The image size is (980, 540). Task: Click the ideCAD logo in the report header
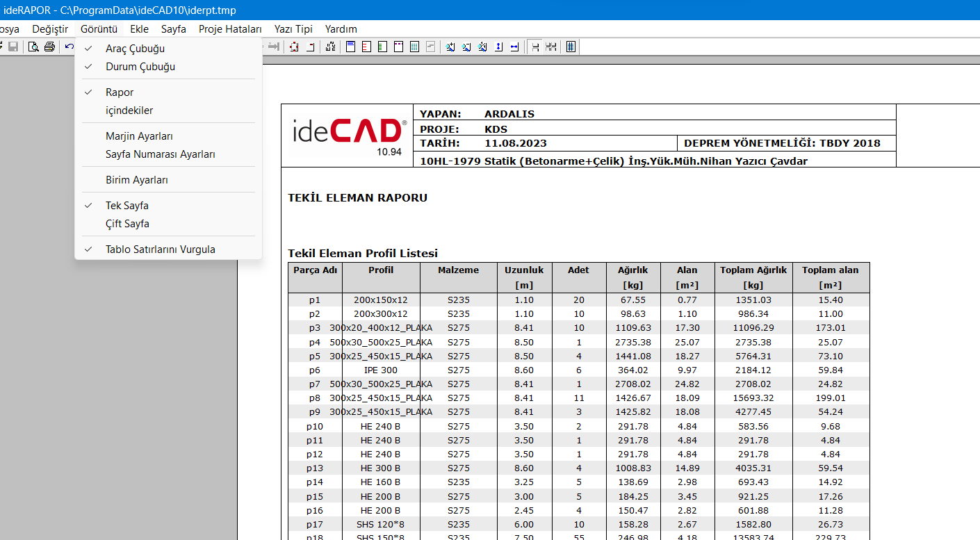tap(348, 135)
